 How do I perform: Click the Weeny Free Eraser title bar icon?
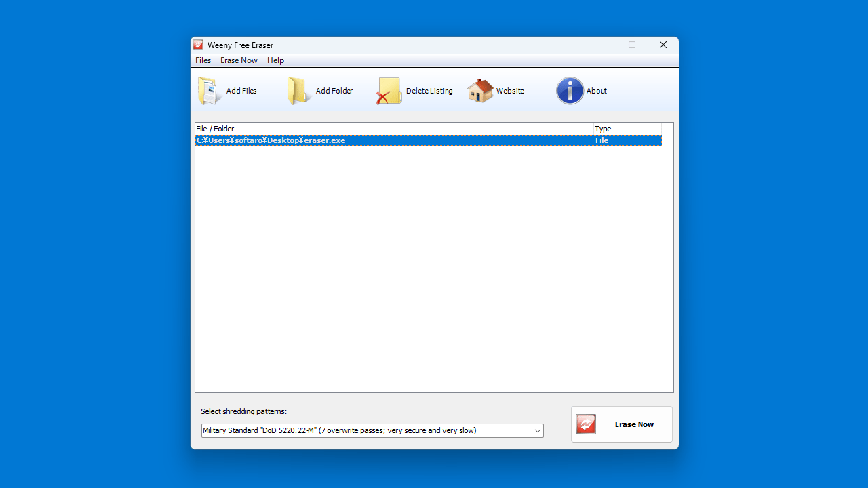(198, 45)
